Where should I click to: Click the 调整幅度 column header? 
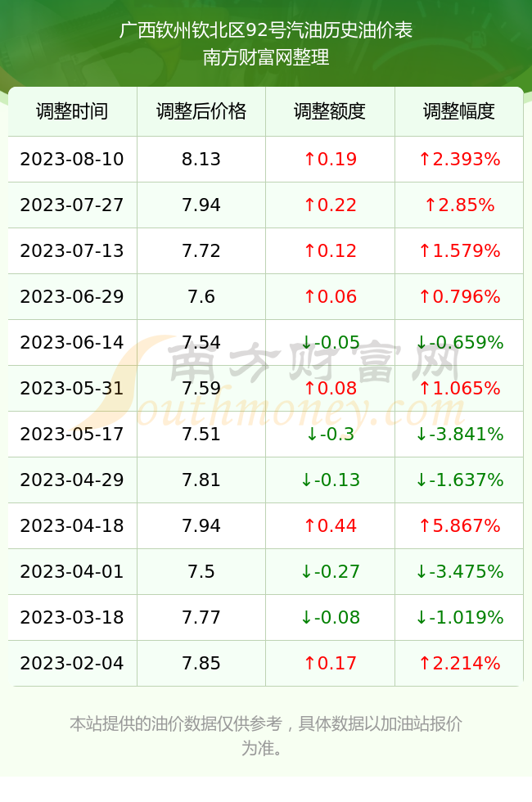coord(459,111)
